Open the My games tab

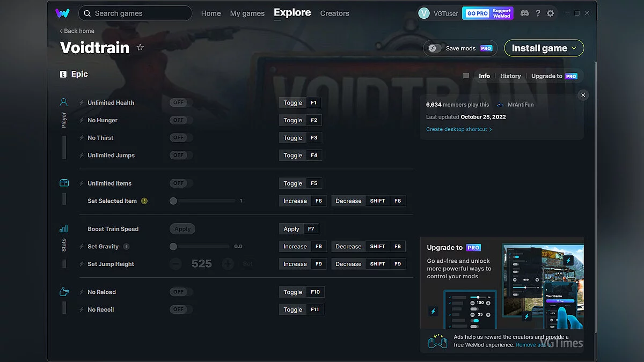click(247, 13)
